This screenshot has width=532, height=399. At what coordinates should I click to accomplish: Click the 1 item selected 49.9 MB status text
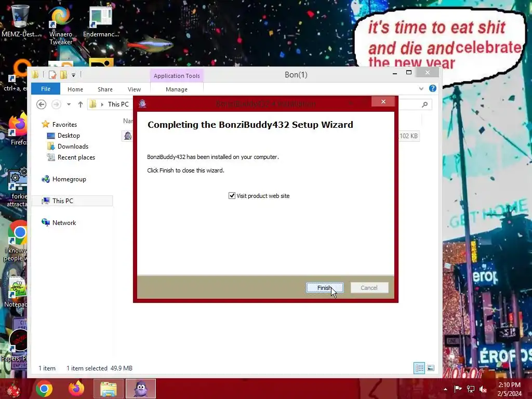(99, 368)
